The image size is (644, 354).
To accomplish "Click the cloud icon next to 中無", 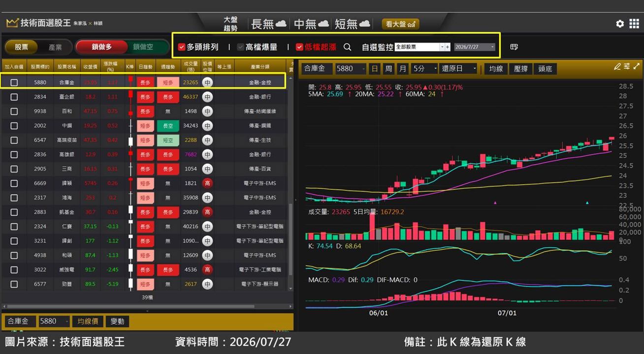I will (323, 24).
